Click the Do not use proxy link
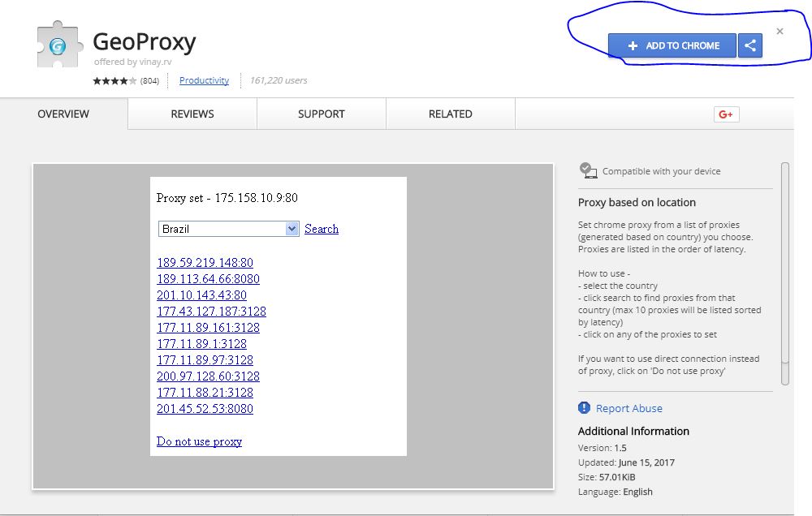 click(200, 441)
